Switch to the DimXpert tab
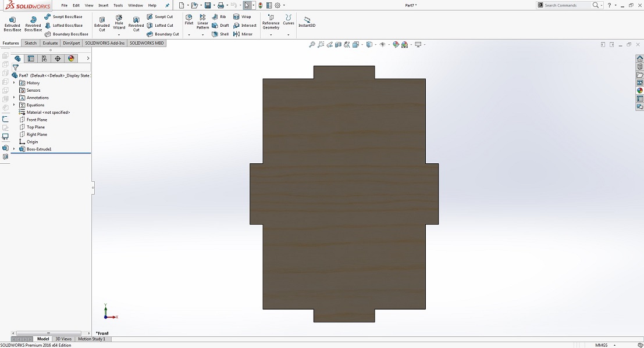 [x=72, y=43]
